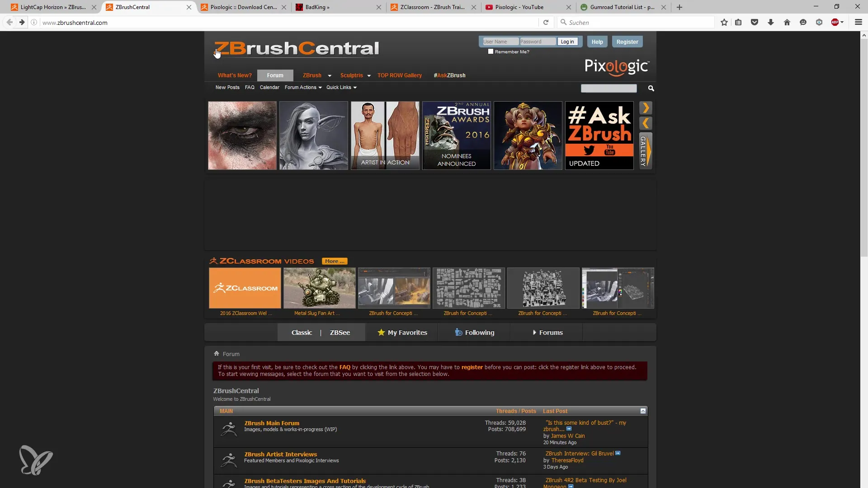Click the ZBrushCentral logo icon
The image size is (868, 488).
coord(297,49)
